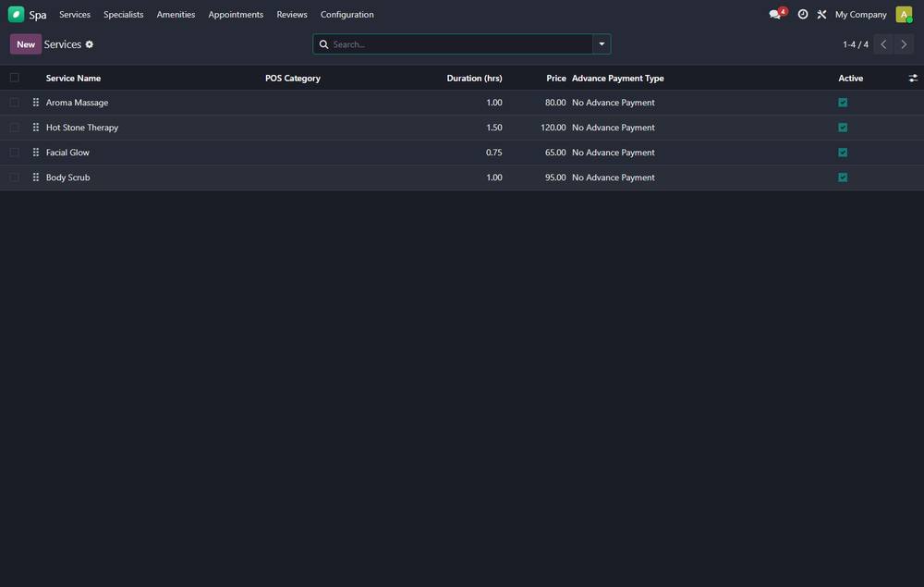Focus the Search input field
This screenshot has height=587, width=924.
point(461,44)
